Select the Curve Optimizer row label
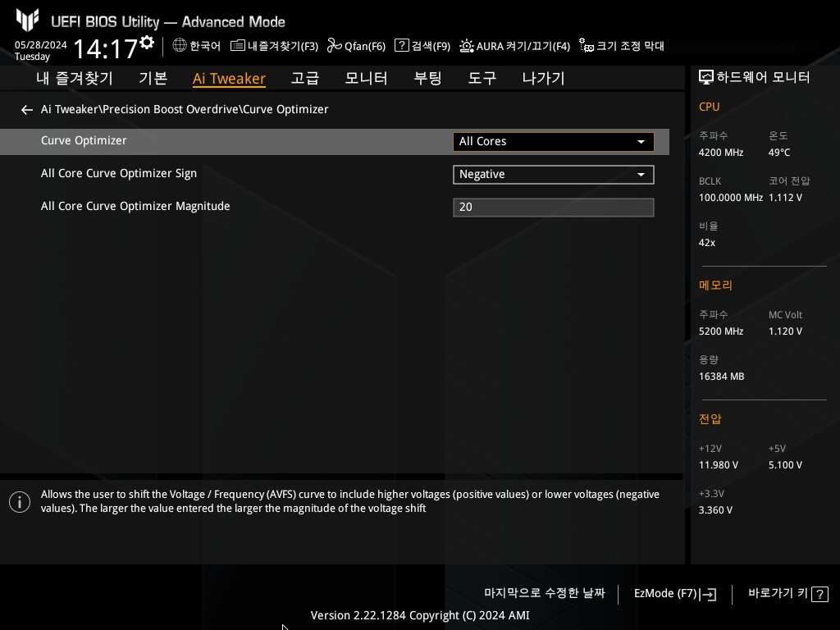840x630 pixels. point(84,141)
